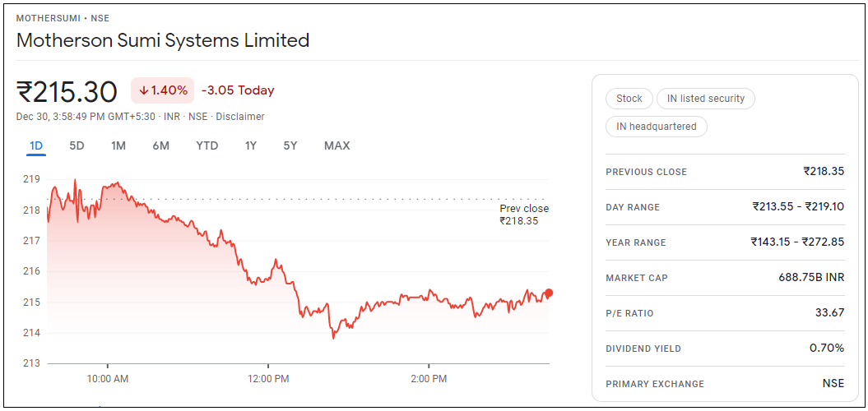Click the Motherson Sumi Systems Limited title
This screenshot has width=868, height=411.
coord(163,40)
